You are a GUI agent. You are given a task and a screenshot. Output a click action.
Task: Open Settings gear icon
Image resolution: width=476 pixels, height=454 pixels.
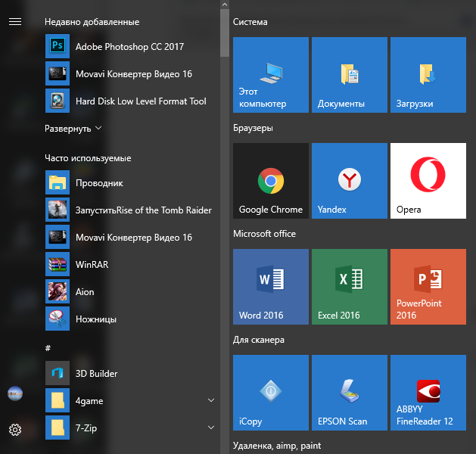click(x=15, y=430)
